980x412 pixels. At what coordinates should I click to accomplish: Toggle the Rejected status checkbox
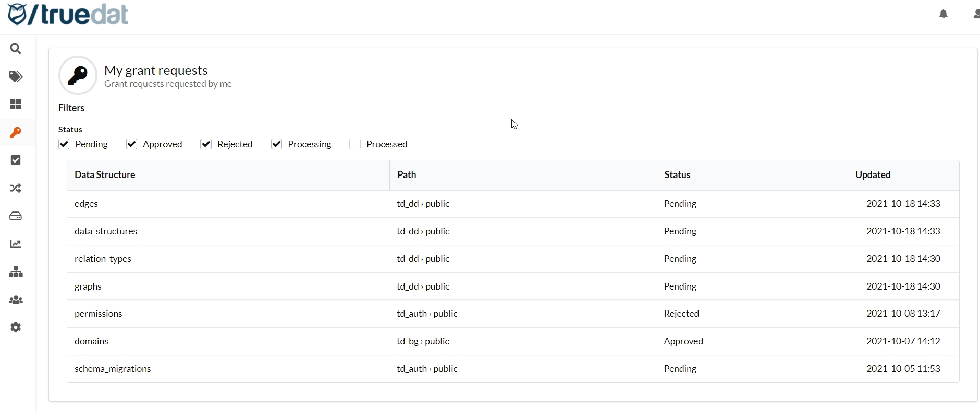point(206,144)
